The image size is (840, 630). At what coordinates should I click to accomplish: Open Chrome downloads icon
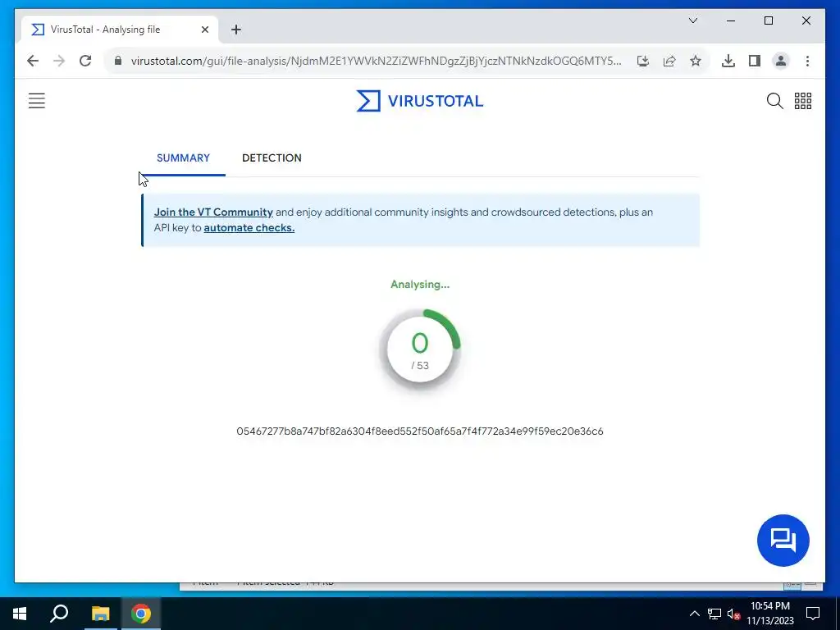click(728, 61)
